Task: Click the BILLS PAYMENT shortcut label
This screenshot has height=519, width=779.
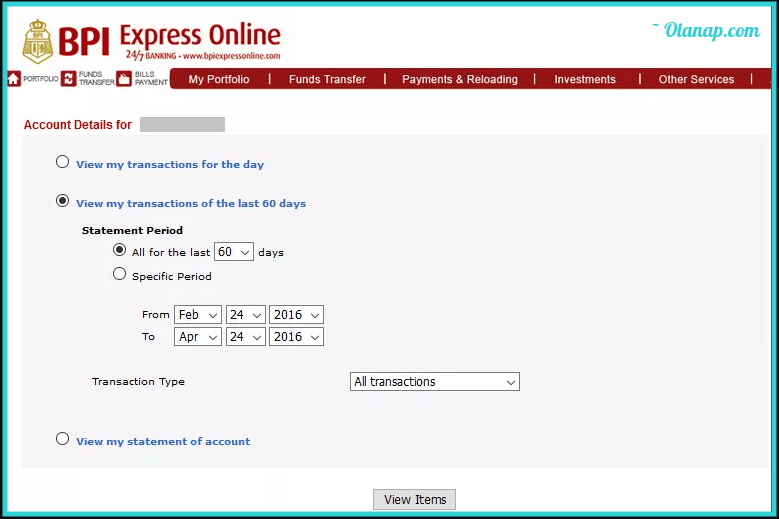Action: [151, 78]
